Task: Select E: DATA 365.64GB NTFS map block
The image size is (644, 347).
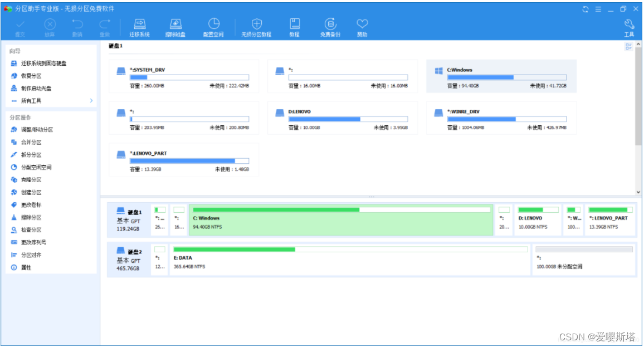Action: [350, 260]
